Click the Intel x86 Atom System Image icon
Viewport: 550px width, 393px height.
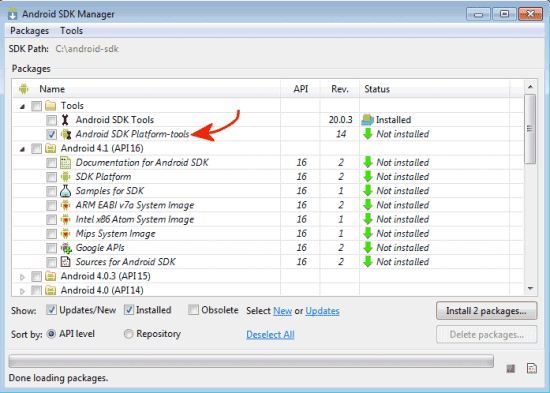[65, 219]
